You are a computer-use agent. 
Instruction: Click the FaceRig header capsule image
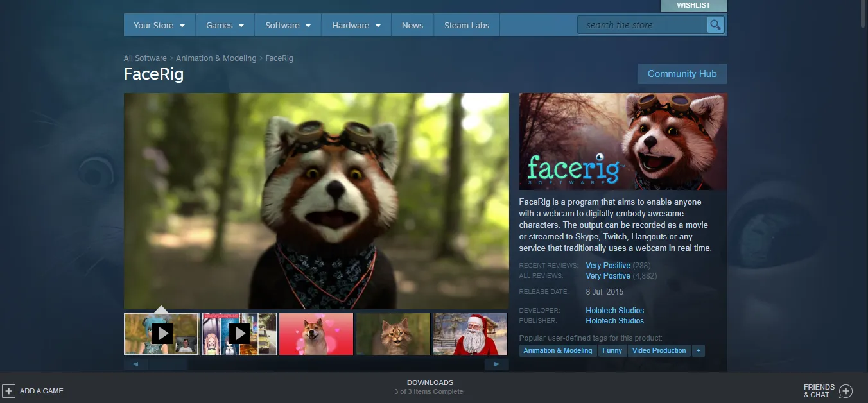click(x=623, y=141)
